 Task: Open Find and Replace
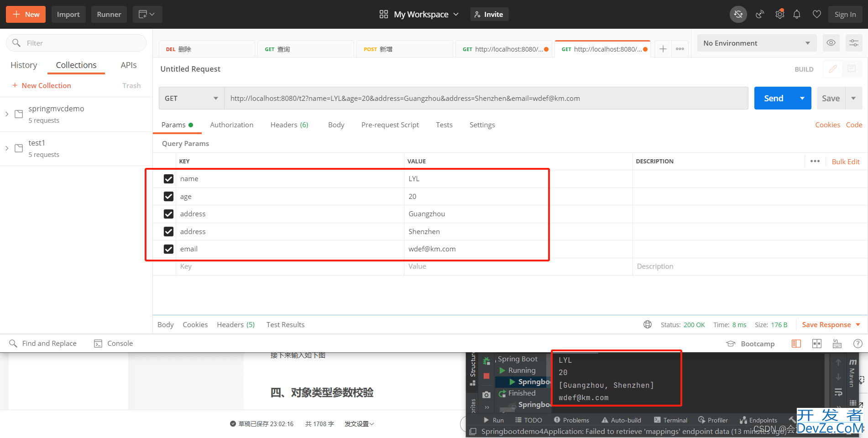[43, 344]
